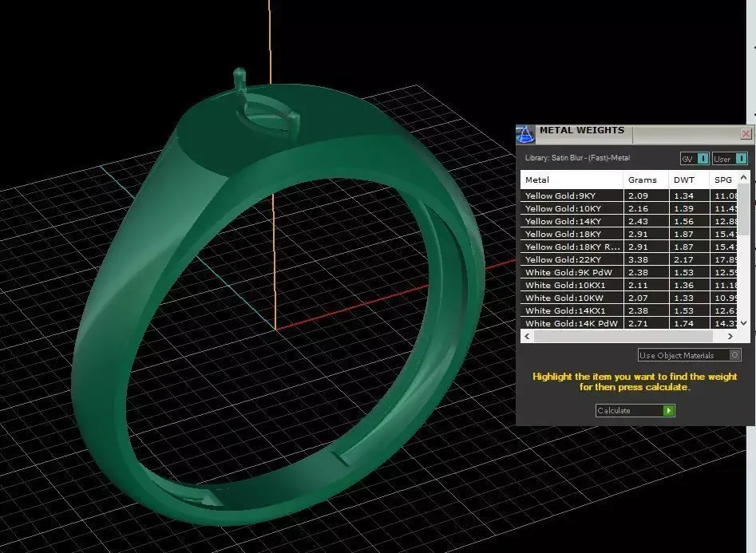Click the scroll down arrow in metals list
Image resolution: width=756 pixels, height=553 pixels.
(x=743, y=323)
